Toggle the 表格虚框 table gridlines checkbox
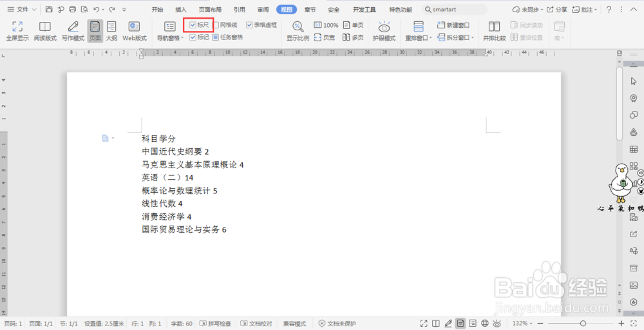 coord(249,25)
